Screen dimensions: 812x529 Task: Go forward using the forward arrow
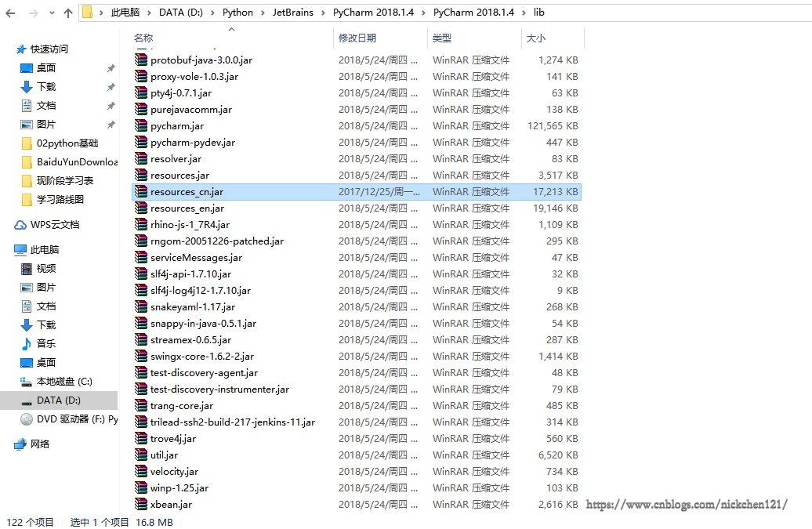pyautogui.click(x=33, y=13)
